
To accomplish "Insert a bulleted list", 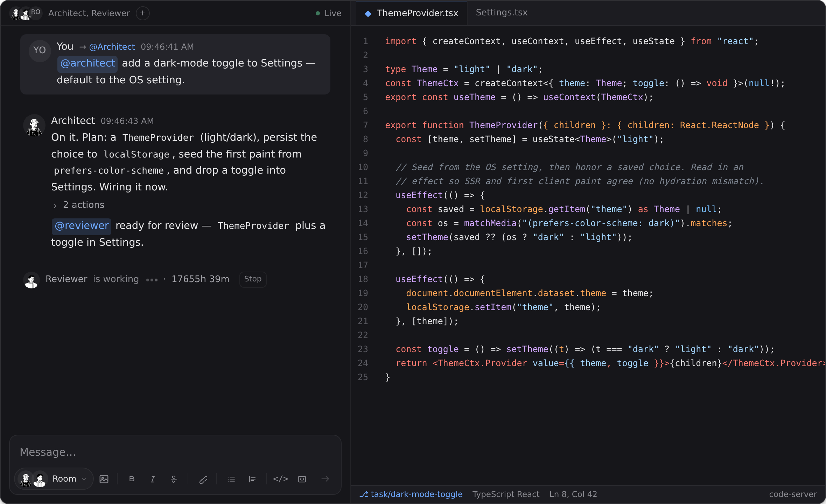I will coord(231,479).
